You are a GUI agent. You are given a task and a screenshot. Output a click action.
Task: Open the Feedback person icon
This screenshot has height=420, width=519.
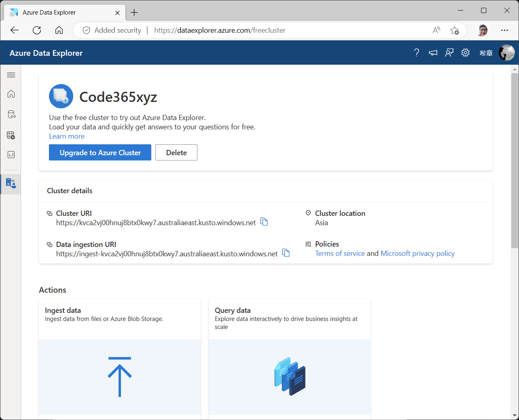coord(449,53)
